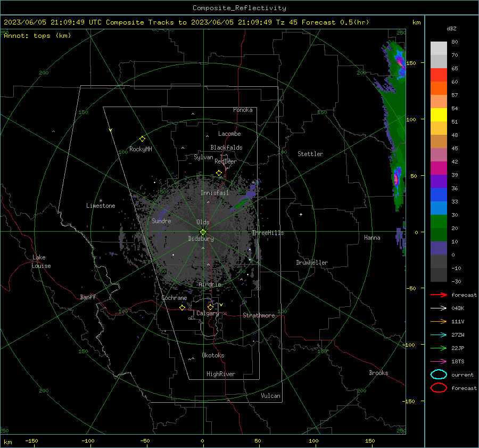This screenshot has height=448, width=479.
Task: Click asterisk marker above Limestone label
Action: click(101, 201)
